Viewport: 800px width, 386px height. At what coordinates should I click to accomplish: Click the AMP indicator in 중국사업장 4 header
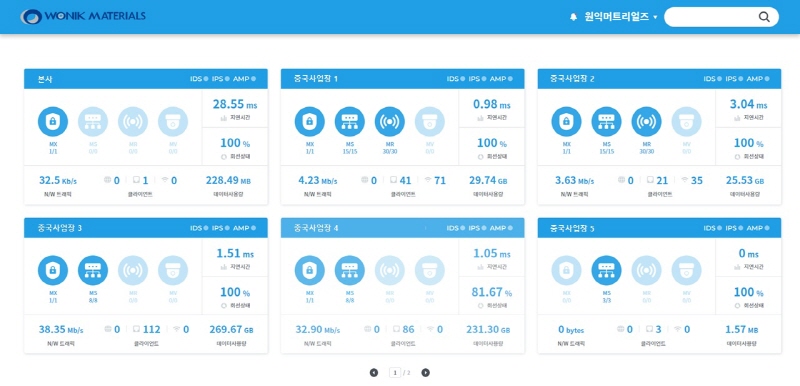501,228
